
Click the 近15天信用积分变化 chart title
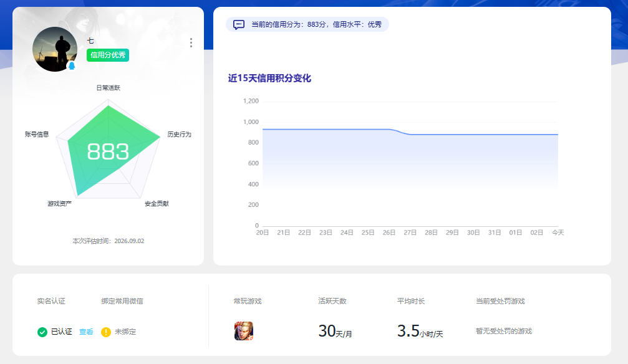269,78
